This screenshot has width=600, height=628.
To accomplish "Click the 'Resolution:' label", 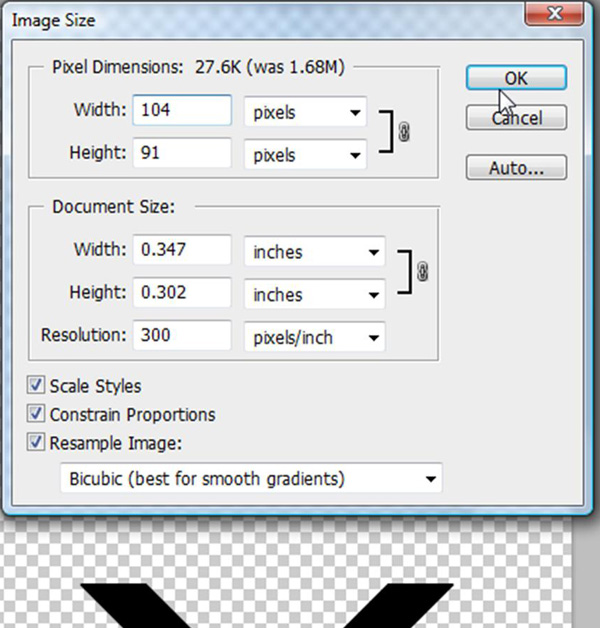I will coord(84,335).
